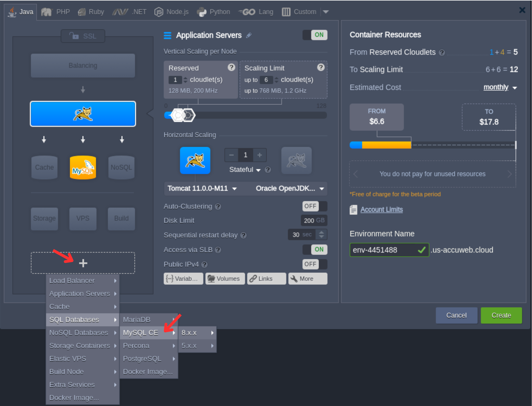Click the plus icon to add a layer
Viewport: 532px width, 406px height.
coord(83,263)
